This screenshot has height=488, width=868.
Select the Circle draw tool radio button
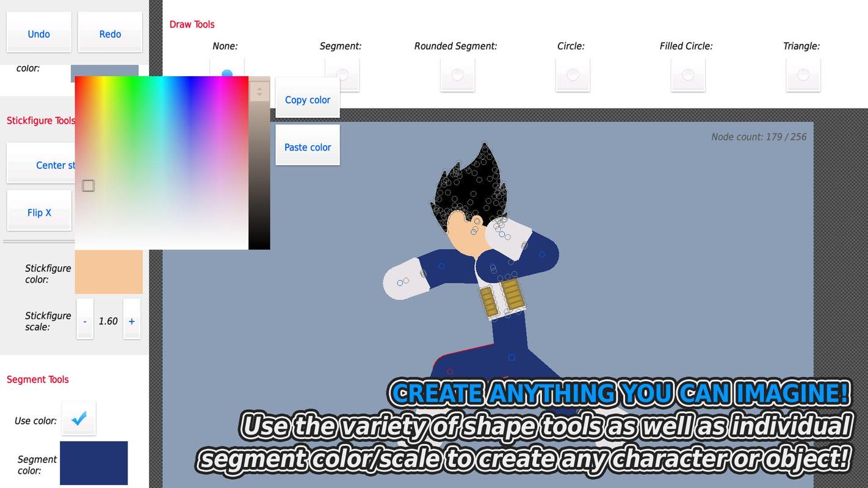tap(573, 75)
